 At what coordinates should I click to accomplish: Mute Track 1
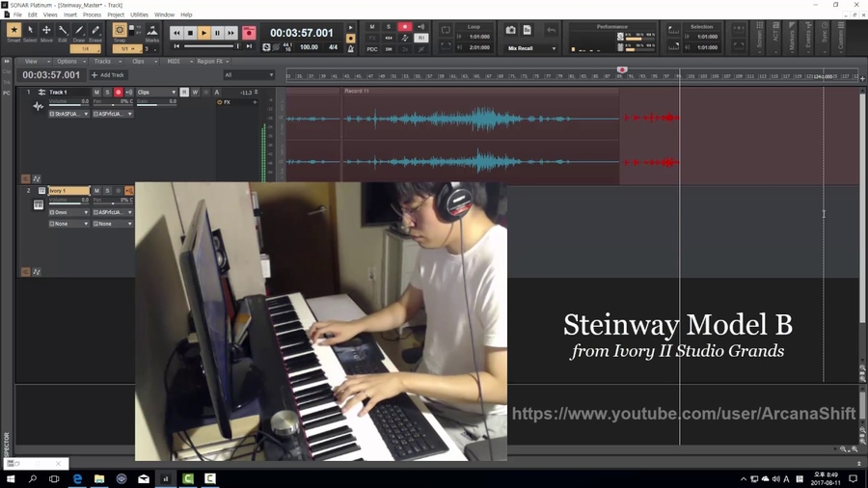(x=96, y=93)
